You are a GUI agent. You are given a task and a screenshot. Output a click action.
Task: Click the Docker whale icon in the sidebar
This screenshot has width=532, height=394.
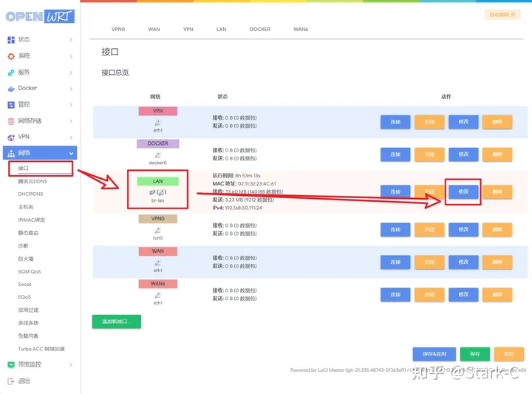pos(11,89)
